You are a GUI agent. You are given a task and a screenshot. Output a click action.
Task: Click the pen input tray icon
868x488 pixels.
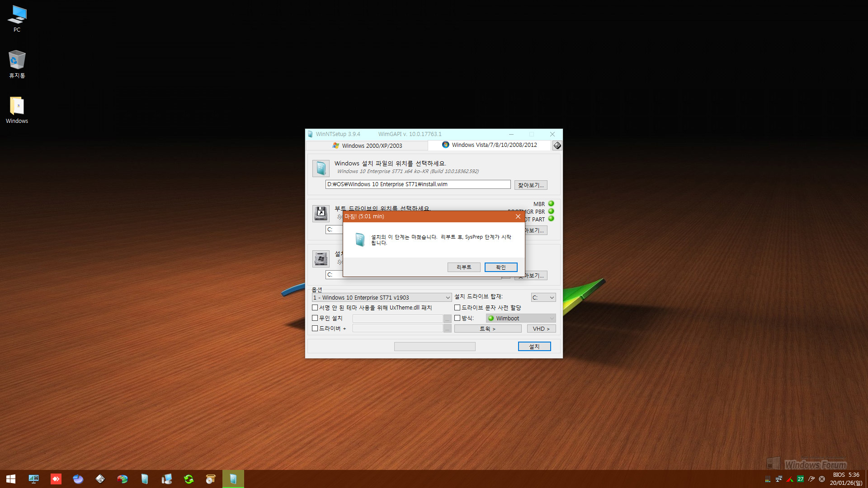click(x=811, y=479)
